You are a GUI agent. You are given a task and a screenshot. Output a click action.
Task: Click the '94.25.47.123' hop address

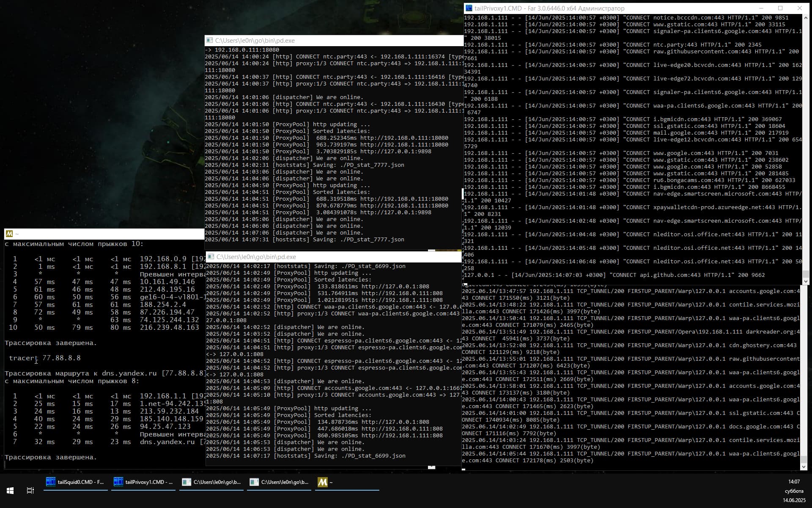pyautogui.click(x=165, y=426)
